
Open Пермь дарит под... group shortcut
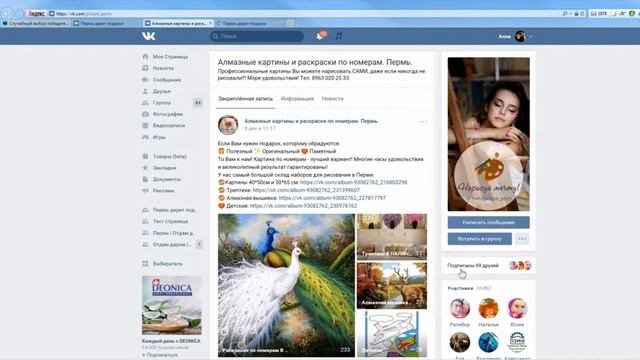[x=171, y=209]
